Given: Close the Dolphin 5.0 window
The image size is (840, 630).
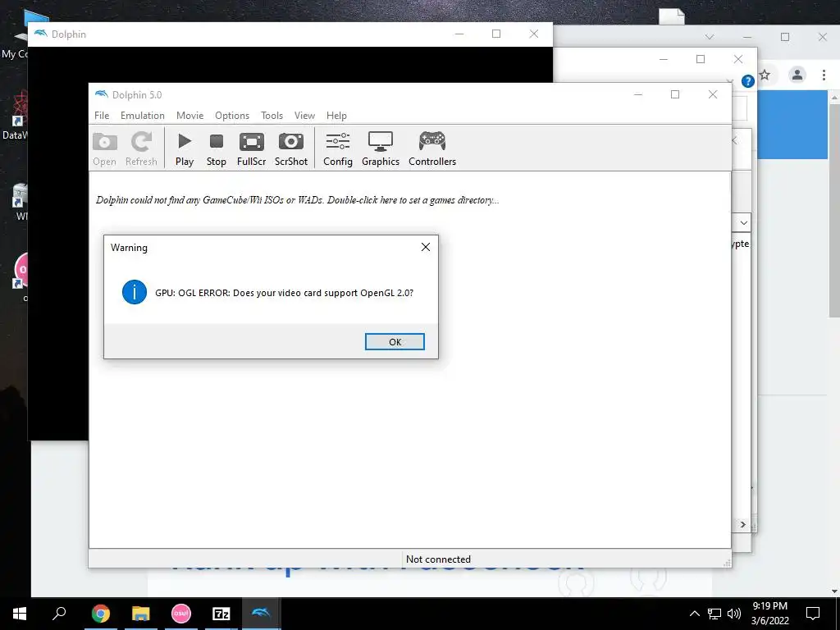Looking at the screenshot, I should point(713,94).
